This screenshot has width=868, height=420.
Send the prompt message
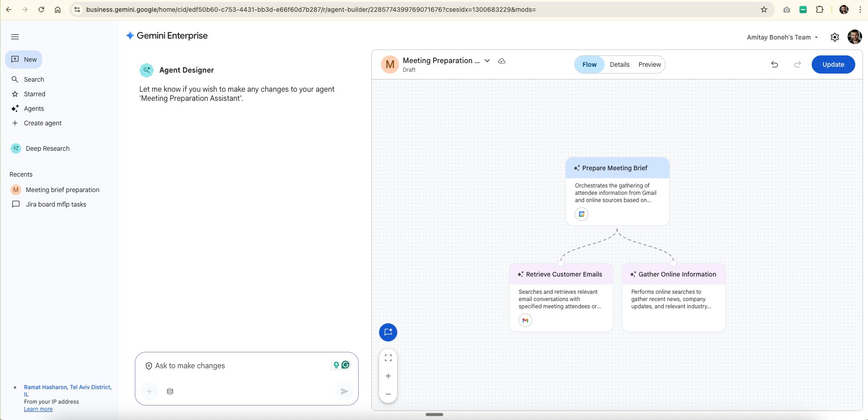[344, 391]
